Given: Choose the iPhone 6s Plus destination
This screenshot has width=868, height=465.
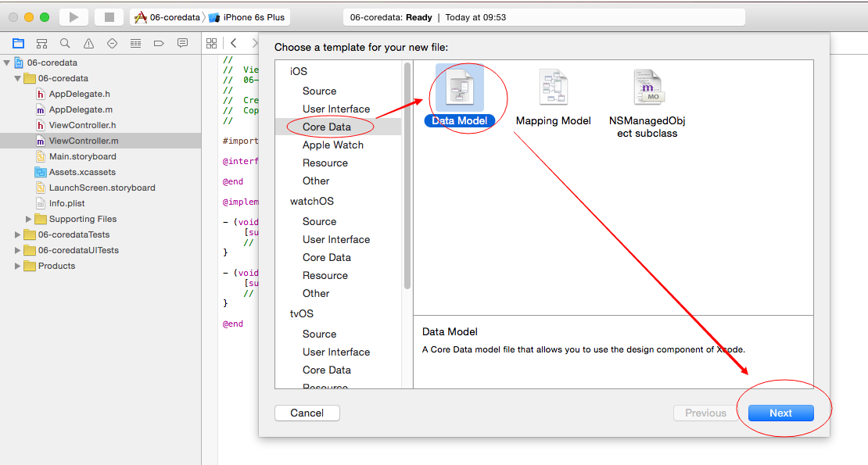Looking at the screenshot, I should (x=247, y=17).
